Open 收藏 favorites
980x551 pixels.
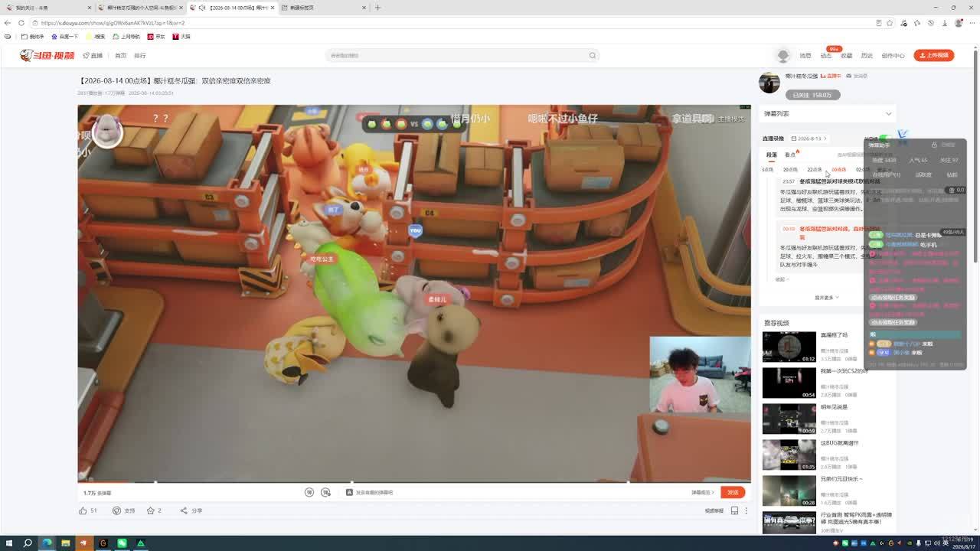(x=847, y=56)
